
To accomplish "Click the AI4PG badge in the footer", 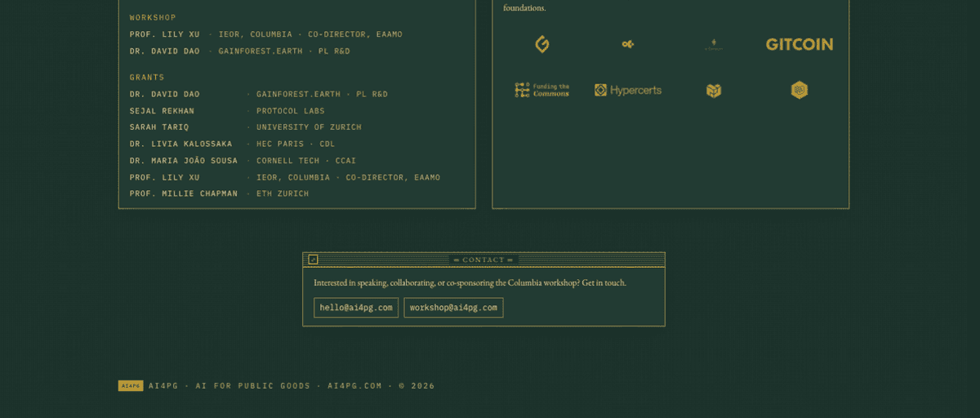I will [x=131, y=386].
